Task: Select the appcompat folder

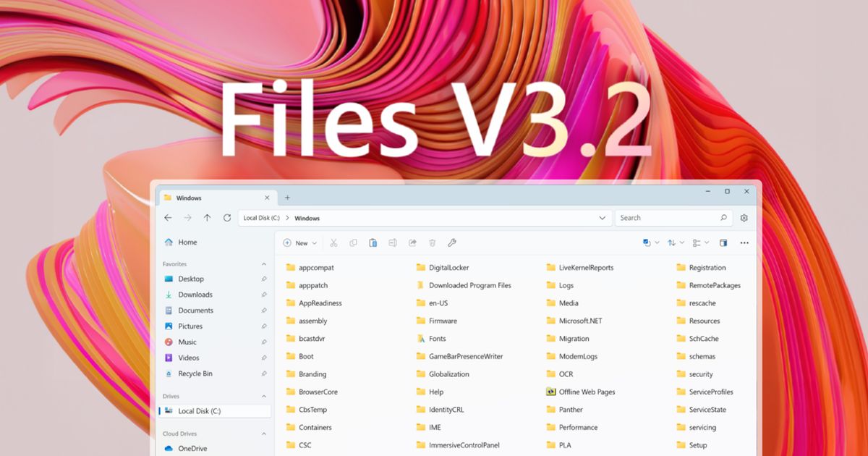Action: click(310, 268)
